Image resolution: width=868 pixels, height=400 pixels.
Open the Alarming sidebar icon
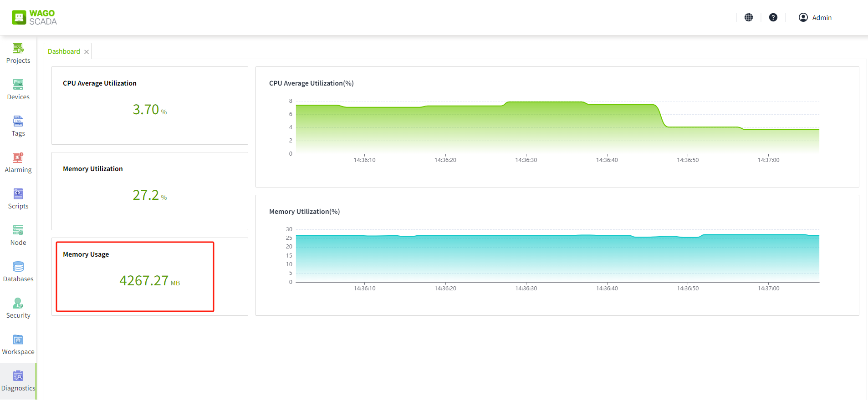[x=18, y=162]
